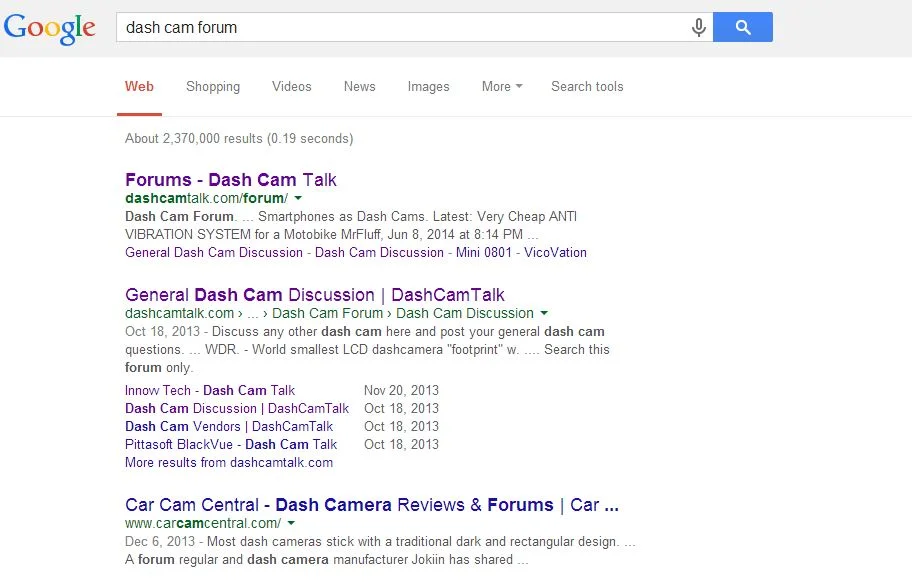The image size is (912, 582).
Task: Open the News tab
Action: 359,87
